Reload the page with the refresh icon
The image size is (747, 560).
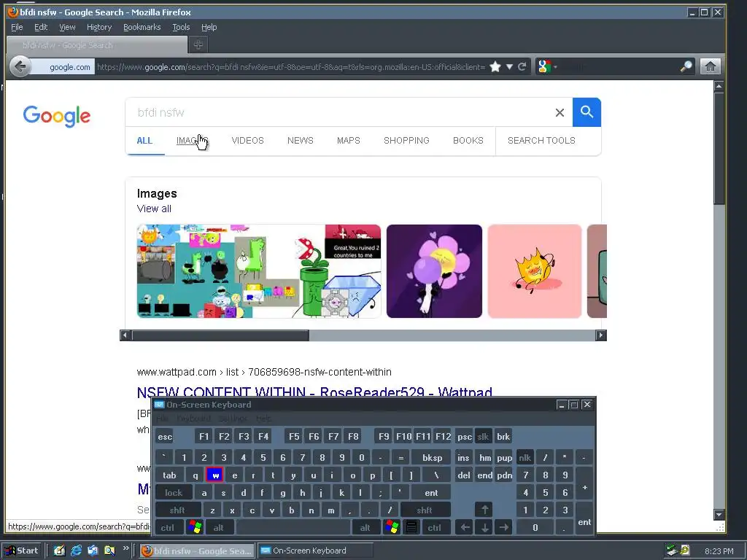click(x=522, y=66)
